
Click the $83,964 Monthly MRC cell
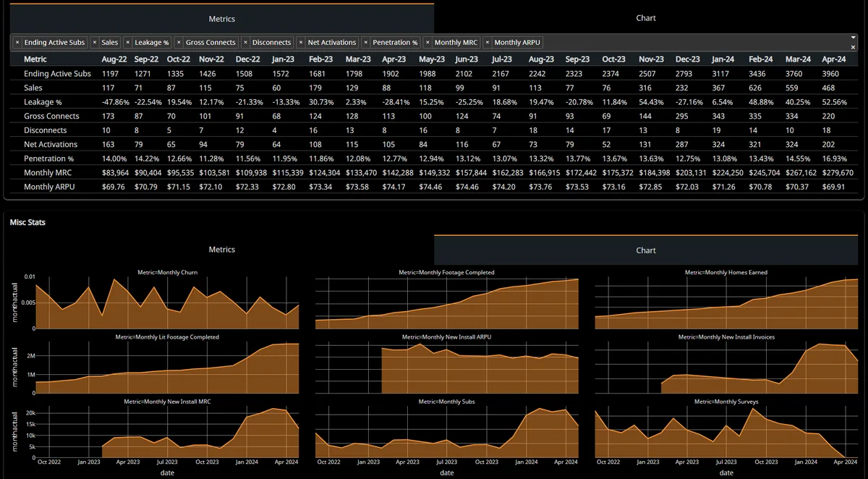tap(115, 173)
